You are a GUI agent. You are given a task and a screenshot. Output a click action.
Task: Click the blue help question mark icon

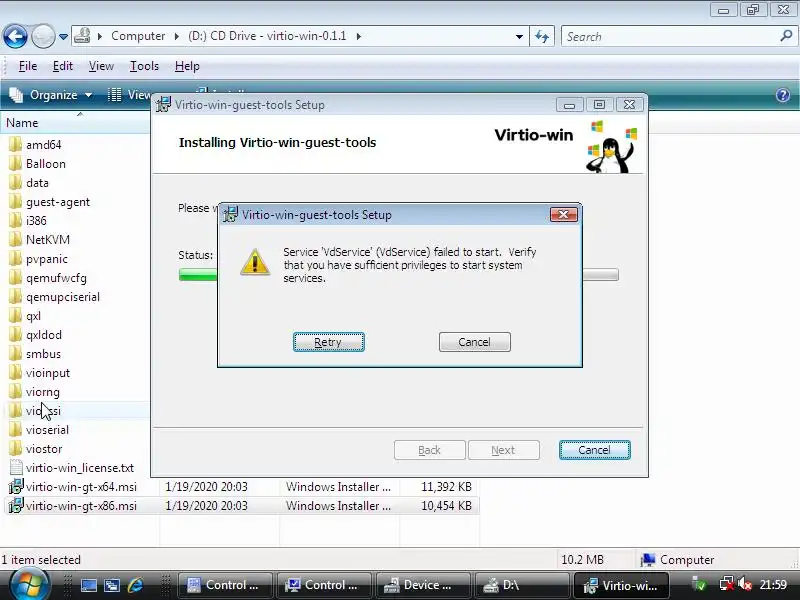[x=783, y=95]
